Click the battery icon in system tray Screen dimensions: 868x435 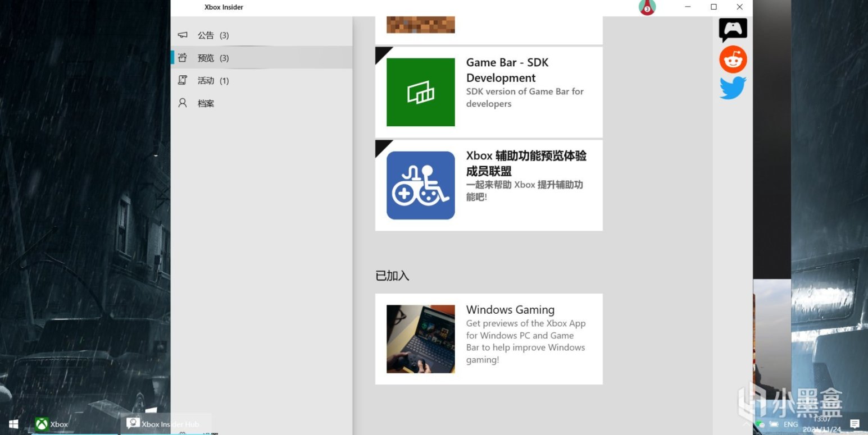(774, 424)
